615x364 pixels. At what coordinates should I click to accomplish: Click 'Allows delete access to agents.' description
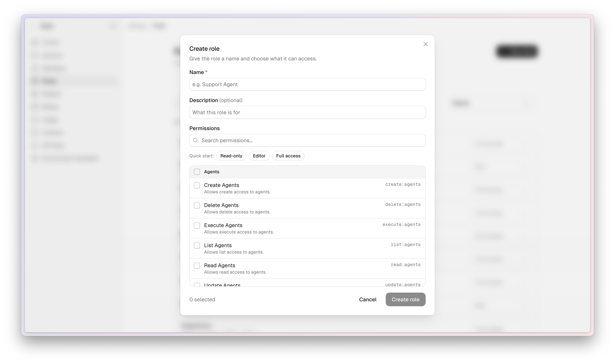pos(237,212)
